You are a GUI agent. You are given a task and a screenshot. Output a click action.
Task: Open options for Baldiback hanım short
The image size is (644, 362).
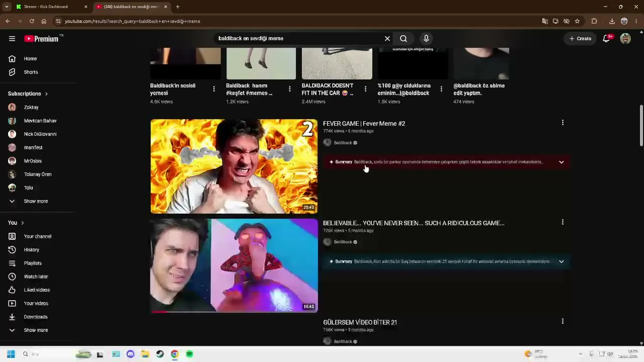coord(290,89)
